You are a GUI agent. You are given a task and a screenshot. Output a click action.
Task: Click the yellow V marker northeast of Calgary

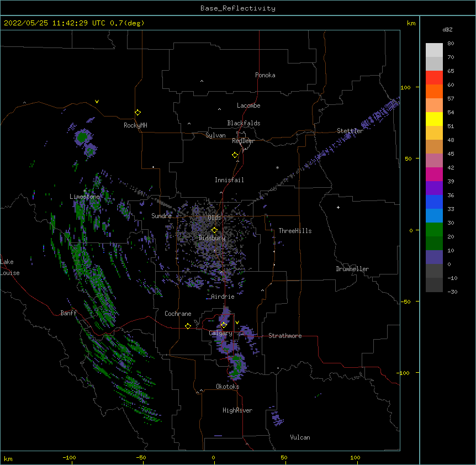(x=237, y=323)
